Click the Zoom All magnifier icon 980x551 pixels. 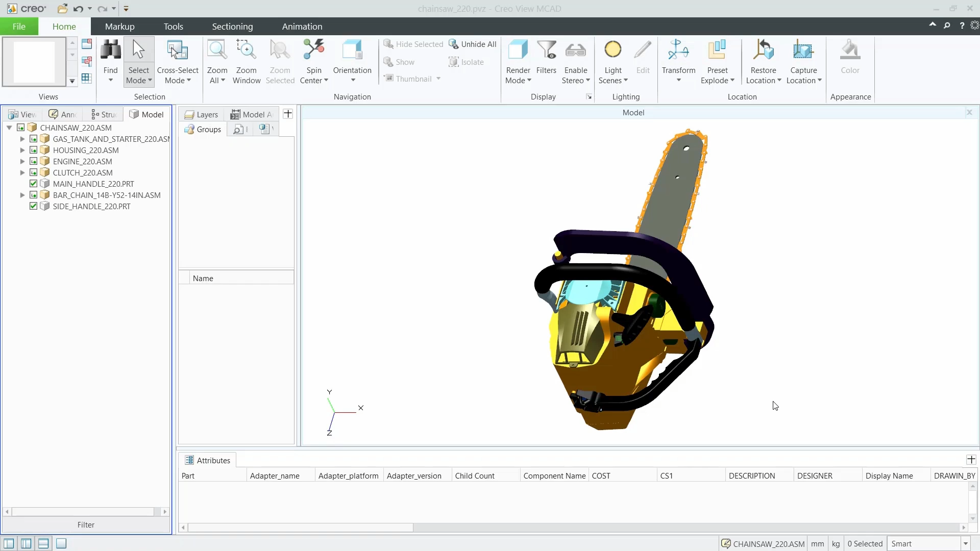[217, 51]
